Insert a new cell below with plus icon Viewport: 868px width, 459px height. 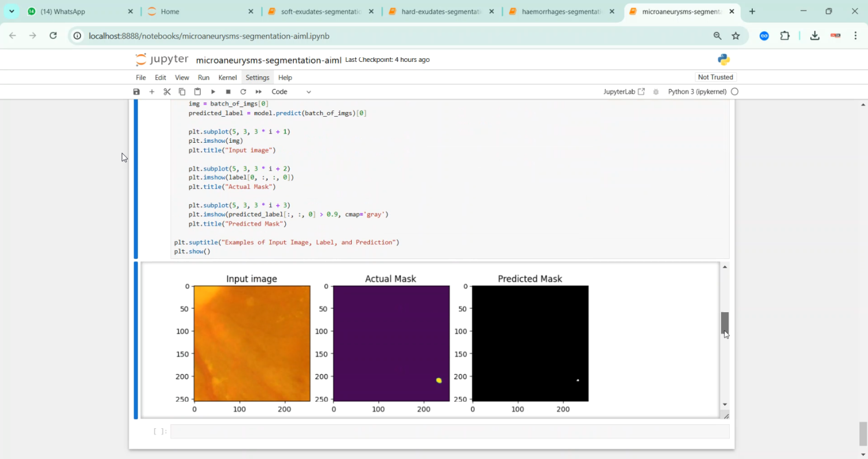point(152,92)
